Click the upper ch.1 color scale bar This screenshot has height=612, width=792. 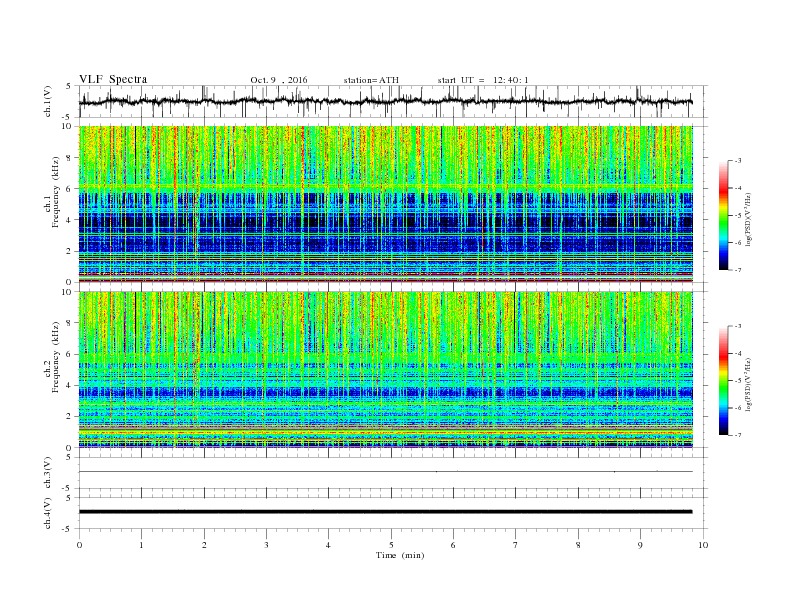pos(724,216)
